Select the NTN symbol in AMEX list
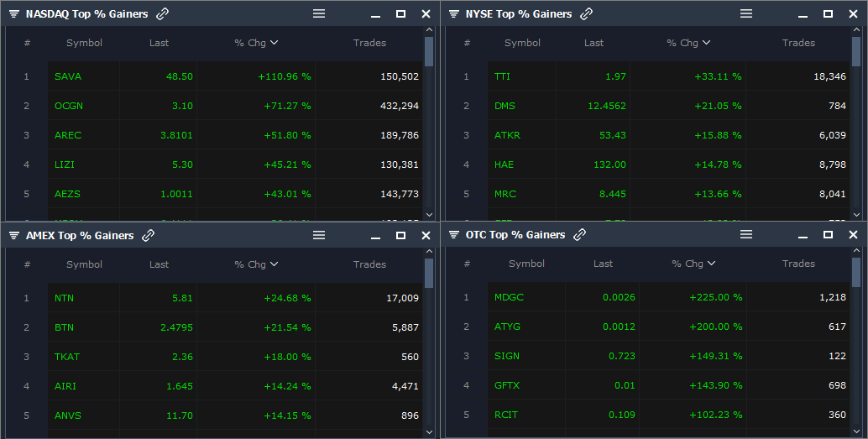The image size is (868, 439). (x=64, y=298)
